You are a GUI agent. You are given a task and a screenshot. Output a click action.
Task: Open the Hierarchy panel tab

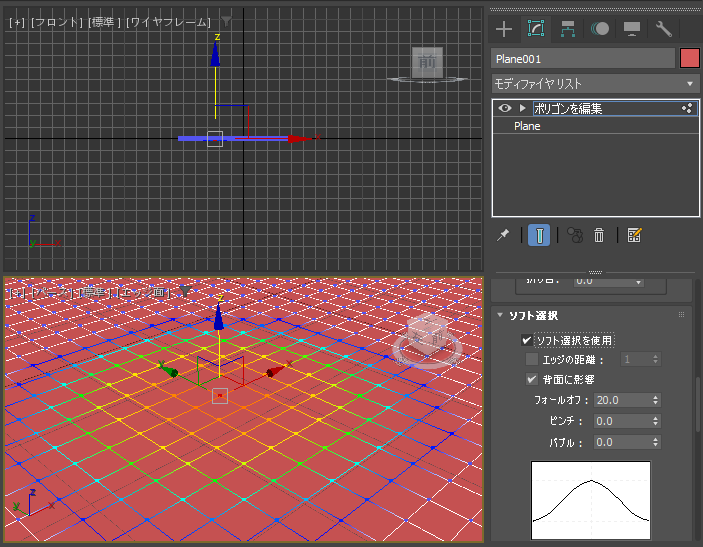[x=568, y=29]
